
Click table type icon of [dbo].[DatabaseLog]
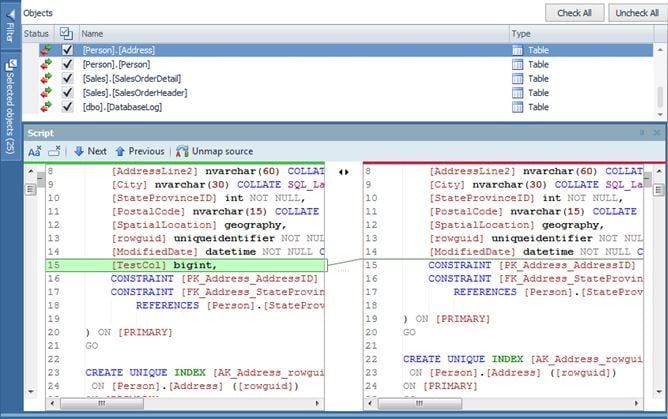517,107
